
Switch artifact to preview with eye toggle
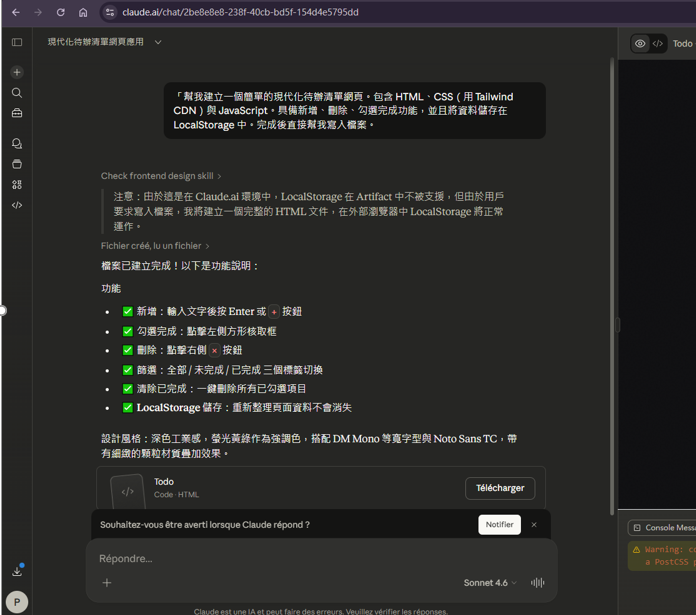tap(640, 44)
